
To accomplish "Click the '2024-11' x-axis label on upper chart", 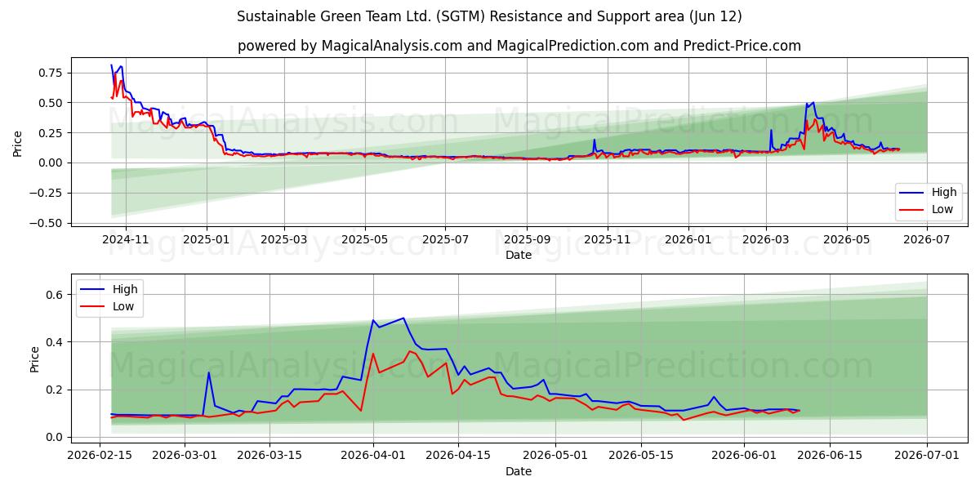I will tap(125, 239).
